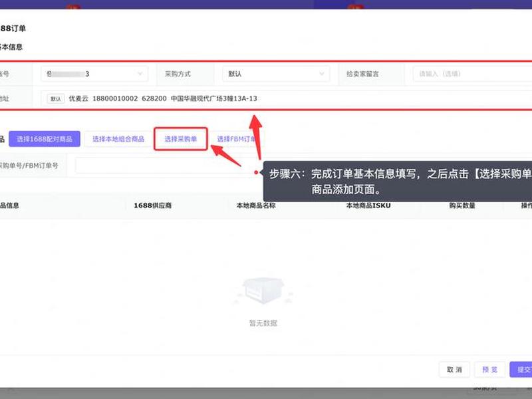Click 选择1688配对商品 button

45,139
